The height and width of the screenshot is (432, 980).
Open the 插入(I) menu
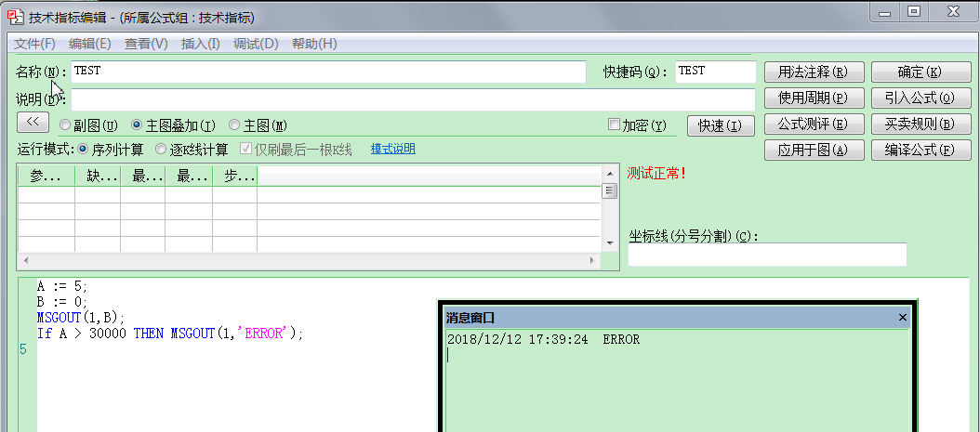pos(201,44)
